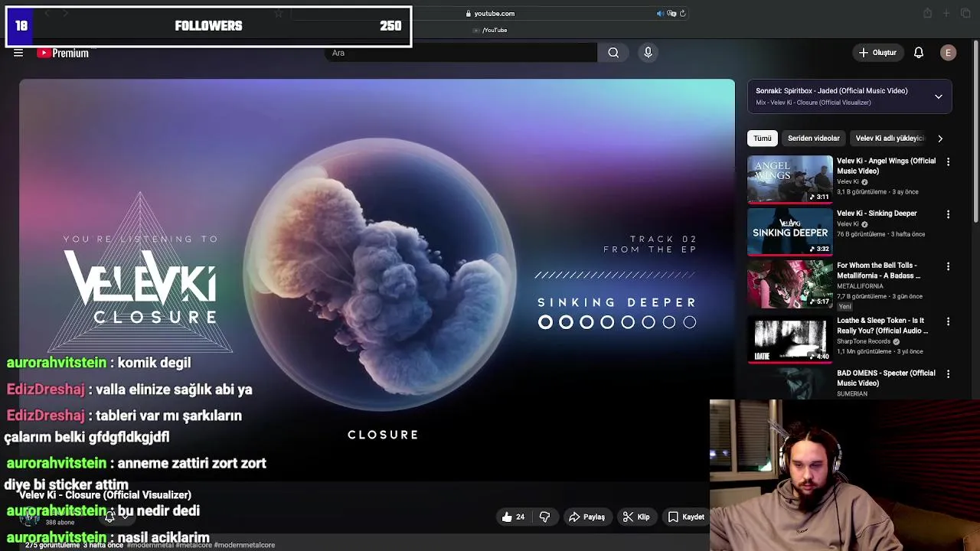The width and height of the screenshot is (980, 551).
Task: Open options for Loathe & Sleep Token video
Action: tap(948, 321)
